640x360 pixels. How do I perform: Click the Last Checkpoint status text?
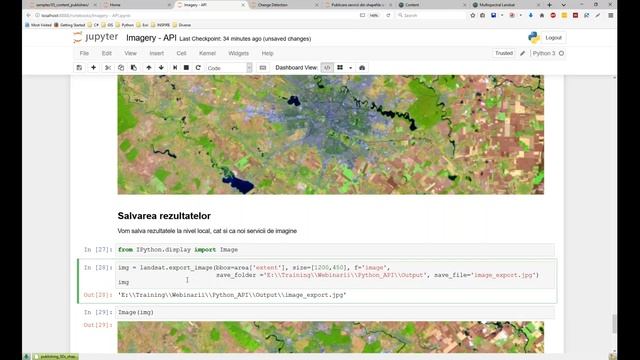click(x=245, y=39)
